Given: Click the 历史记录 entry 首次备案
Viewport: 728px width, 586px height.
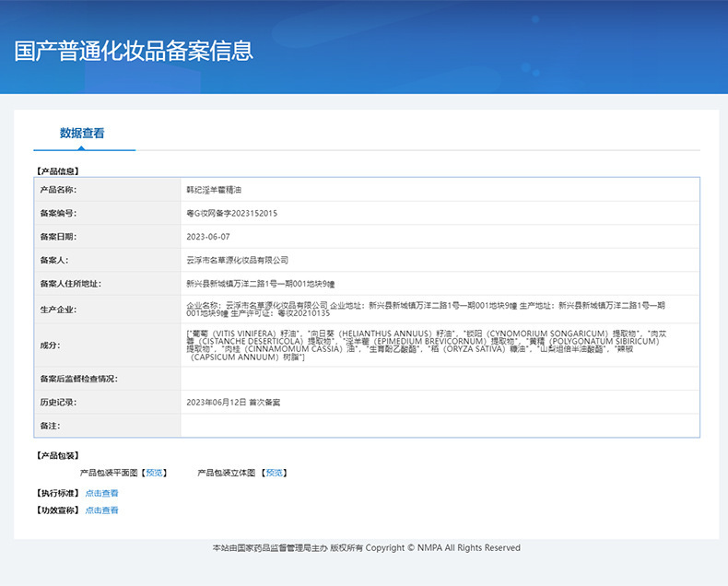Looking at the screenshot, I should (x=264, y=402).
